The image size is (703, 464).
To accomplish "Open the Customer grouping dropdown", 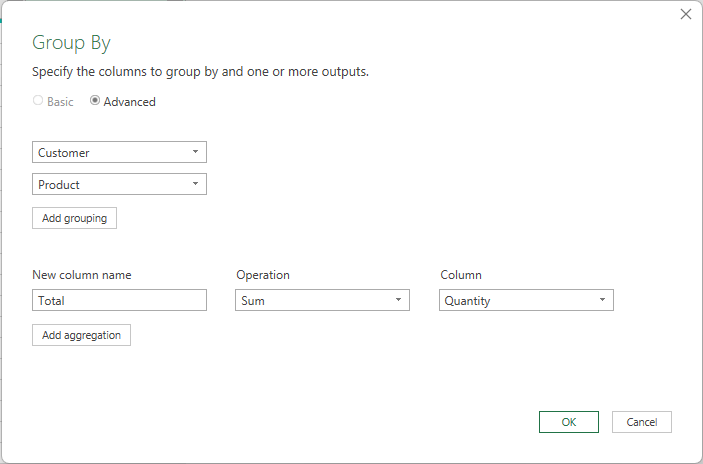I will (x=119, y=152).
